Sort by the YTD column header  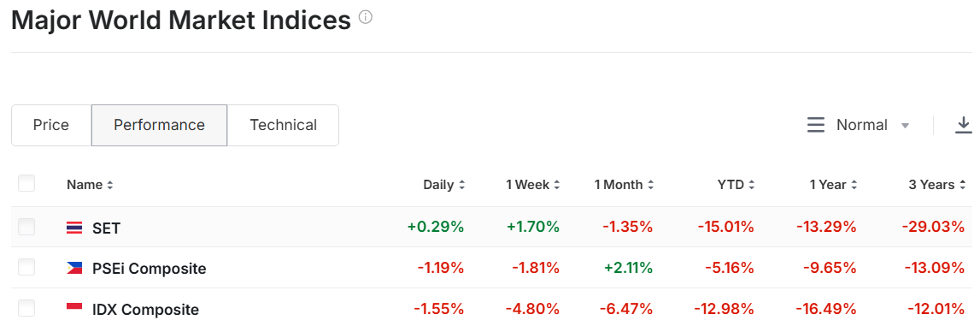click(736, 185)
